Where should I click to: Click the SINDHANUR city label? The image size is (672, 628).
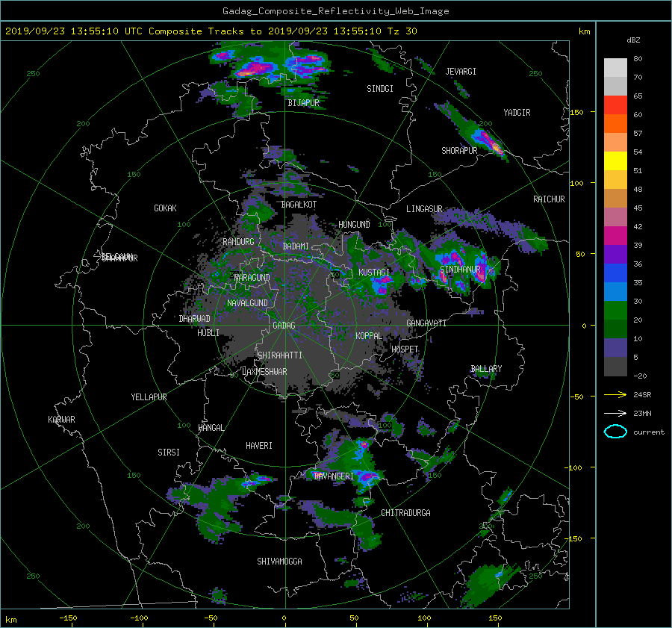tap(460, 270)
